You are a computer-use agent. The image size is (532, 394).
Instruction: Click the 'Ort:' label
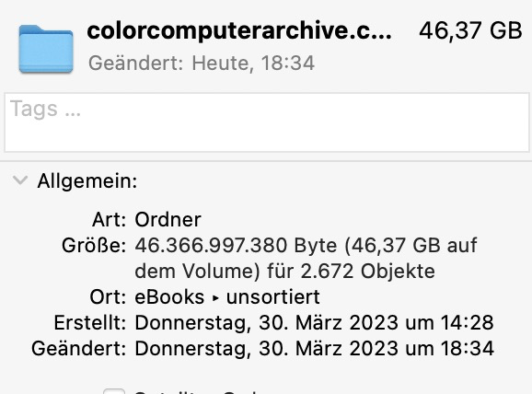(108, 297)
